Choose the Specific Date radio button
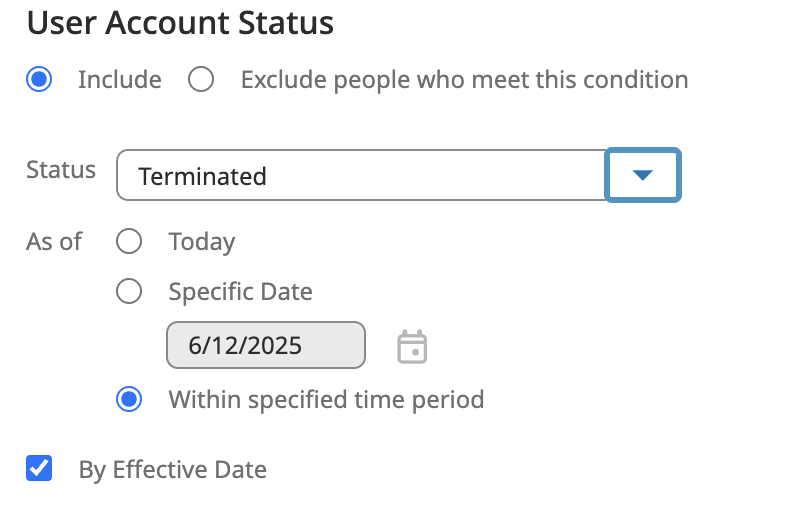Screen dimensions: 790x524 point(129,292)
